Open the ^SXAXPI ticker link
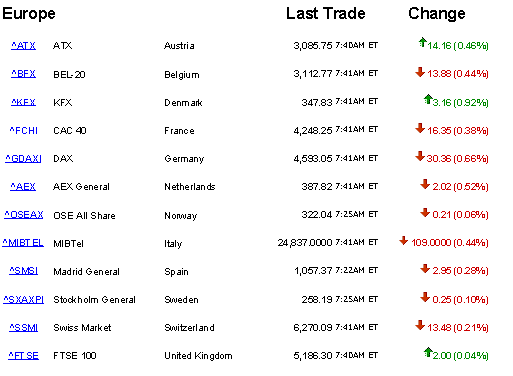Screen dimensions: 513x376 click(23, 299)
